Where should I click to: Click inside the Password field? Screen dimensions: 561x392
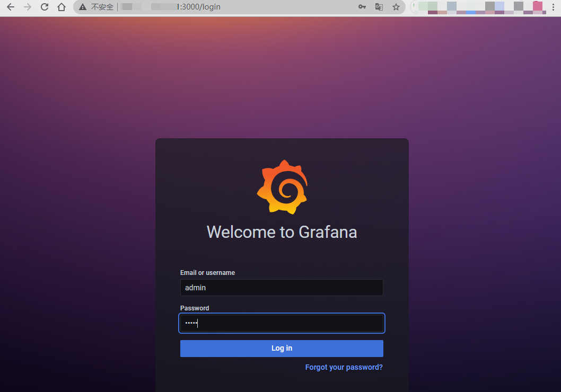tap(282, 323)
